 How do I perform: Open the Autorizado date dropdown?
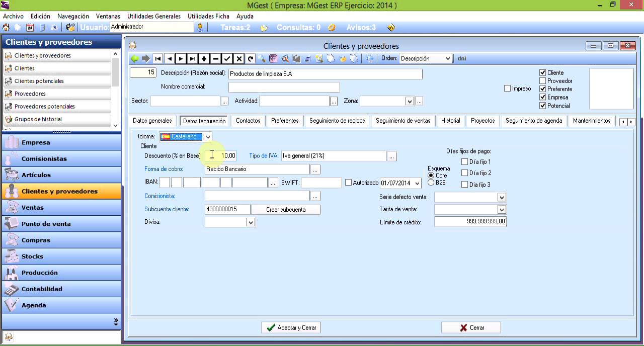coord(417,183)
